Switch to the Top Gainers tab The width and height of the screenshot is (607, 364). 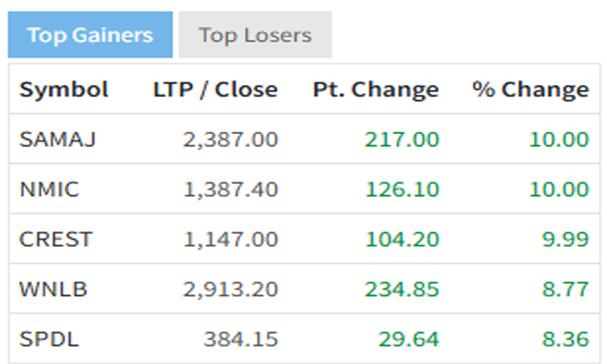pos(90,35)
